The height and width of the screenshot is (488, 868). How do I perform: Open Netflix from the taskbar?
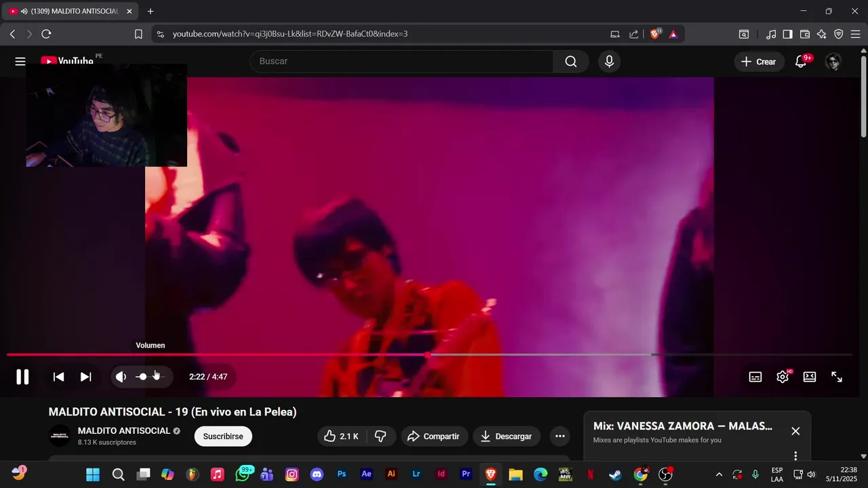coord(590,474)
